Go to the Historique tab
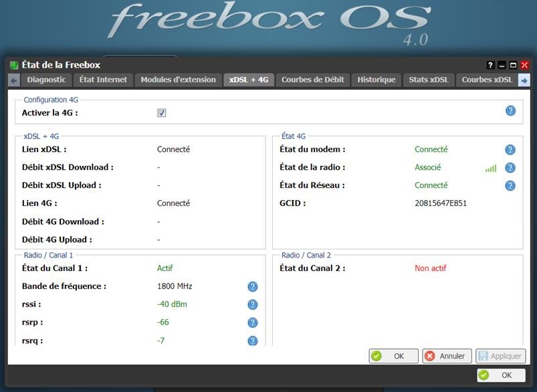 (x=377, y=80)
